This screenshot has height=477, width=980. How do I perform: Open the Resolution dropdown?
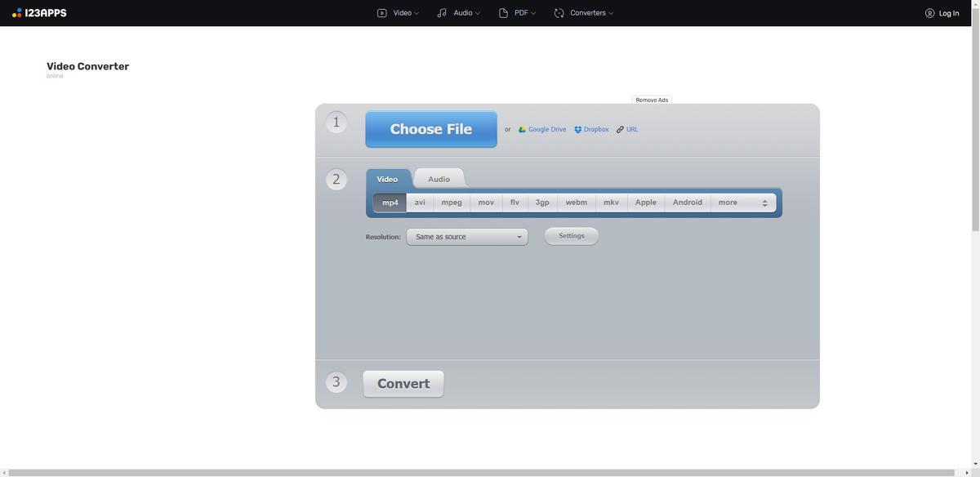[467, 237]
